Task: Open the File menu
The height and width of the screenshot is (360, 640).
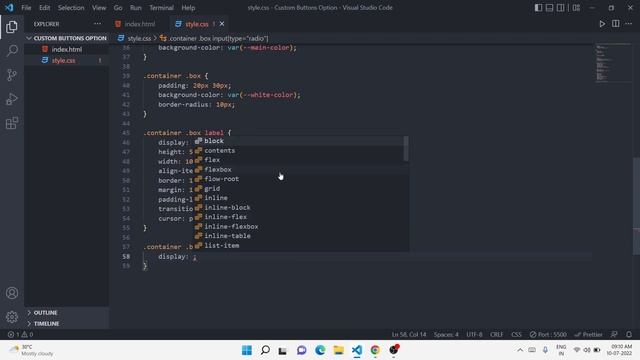Action: tap(26, 8)
